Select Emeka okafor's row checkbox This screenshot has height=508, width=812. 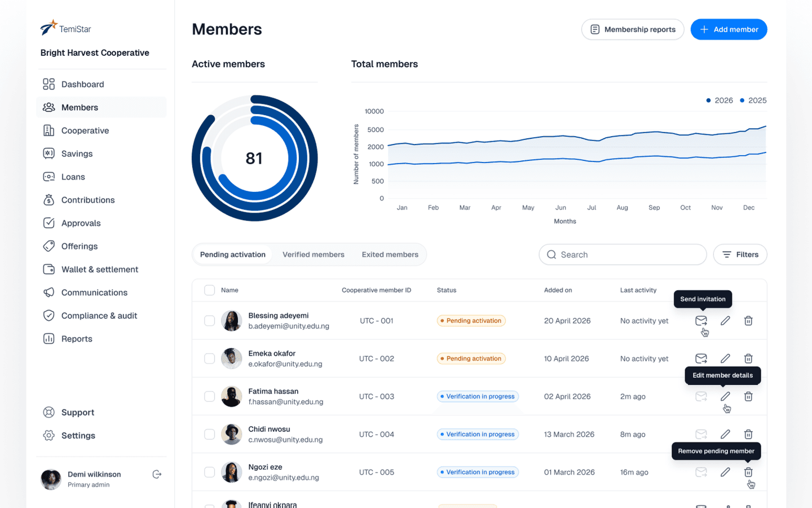pos(209,358)
